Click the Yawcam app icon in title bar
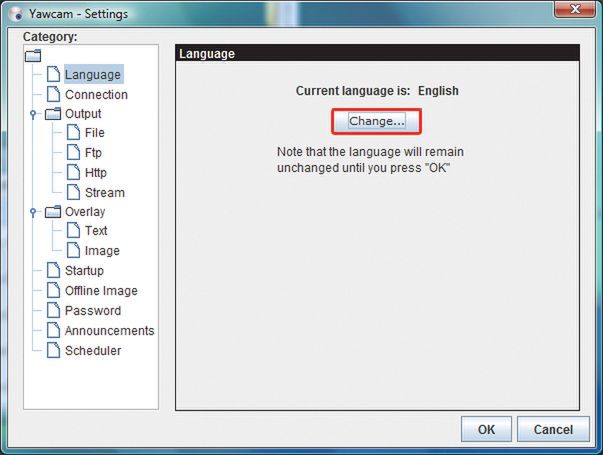 pos(17,14)
